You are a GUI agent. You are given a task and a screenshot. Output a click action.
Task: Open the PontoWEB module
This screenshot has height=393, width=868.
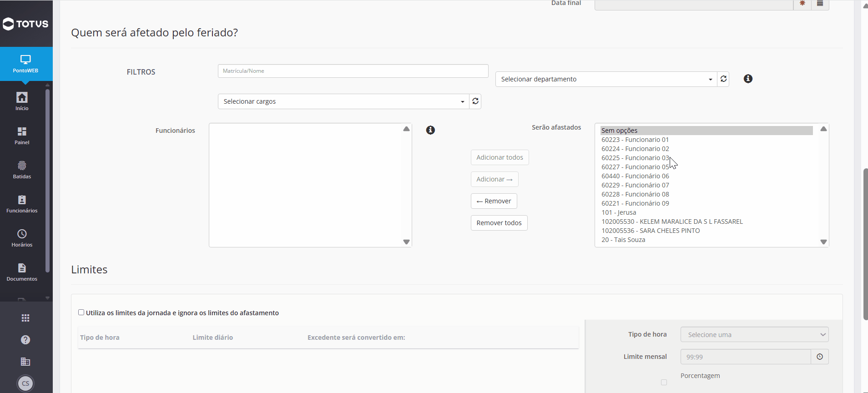pyautogui.click(x=25, y=64)
